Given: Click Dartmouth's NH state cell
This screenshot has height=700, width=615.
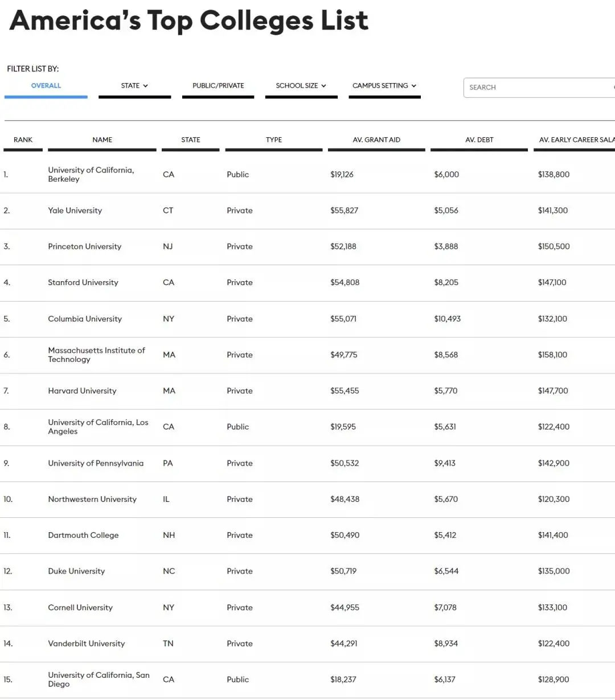Looking at the screenshot, I should click(169, 536).
